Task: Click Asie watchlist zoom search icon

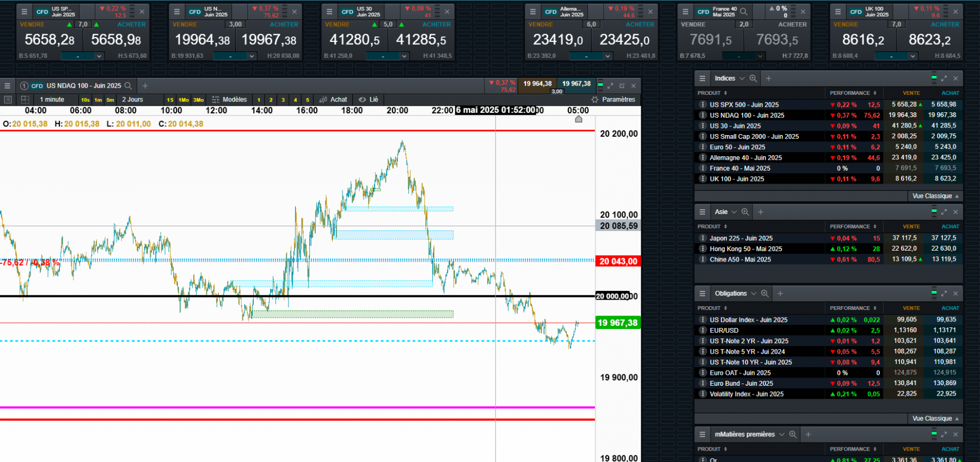Action: click(x=745, y=212)
